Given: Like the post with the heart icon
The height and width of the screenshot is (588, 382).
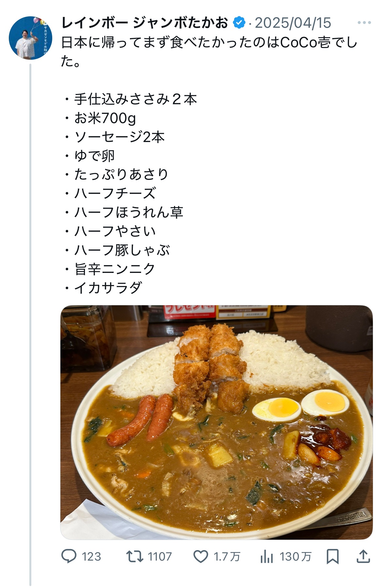Looking at the screenshot, I should coord(201,556).
